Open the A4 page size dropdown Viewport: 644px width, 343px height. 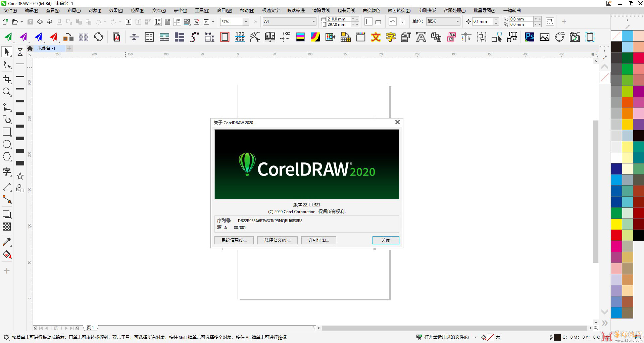[313, 21]
